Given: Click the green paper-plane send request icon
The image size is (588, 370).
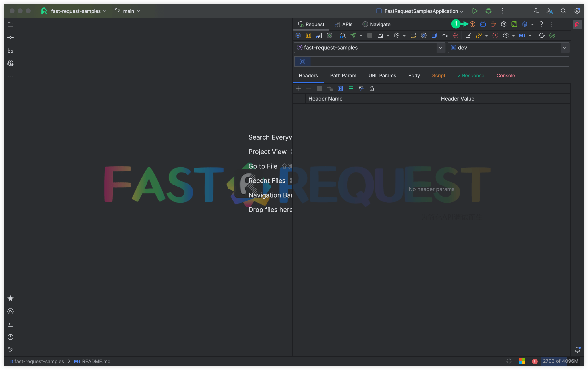Looking at the screenshot, I should pyautogui.click(x=353, y=36).
